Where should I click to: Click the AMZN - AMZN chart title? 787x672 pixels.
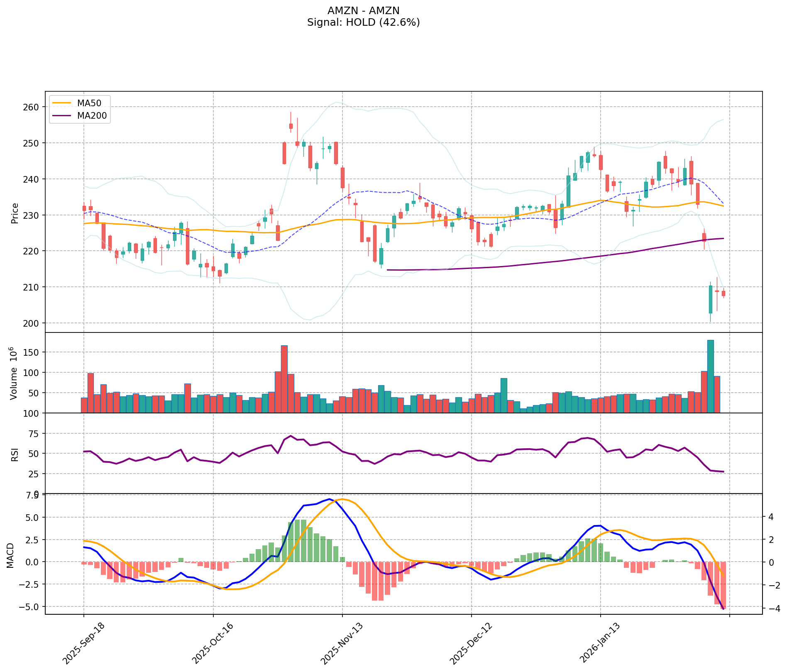[x=363, y=11]
